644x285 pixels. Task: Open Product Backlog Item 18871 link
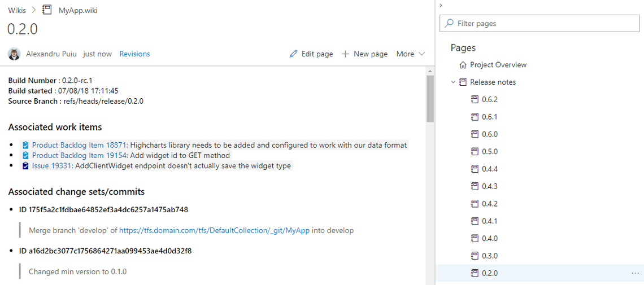(80, 145)
